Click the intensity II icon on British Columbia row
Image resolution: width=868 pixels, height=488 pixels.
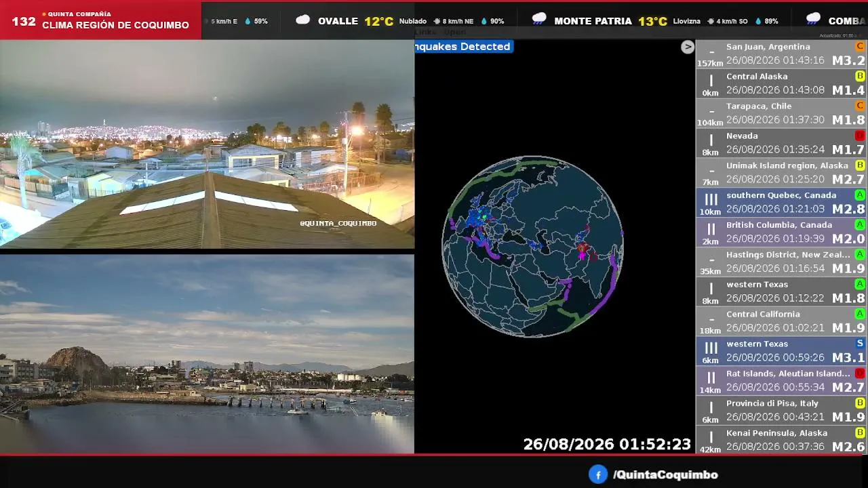pyautogui.click(x=711, y=230)
